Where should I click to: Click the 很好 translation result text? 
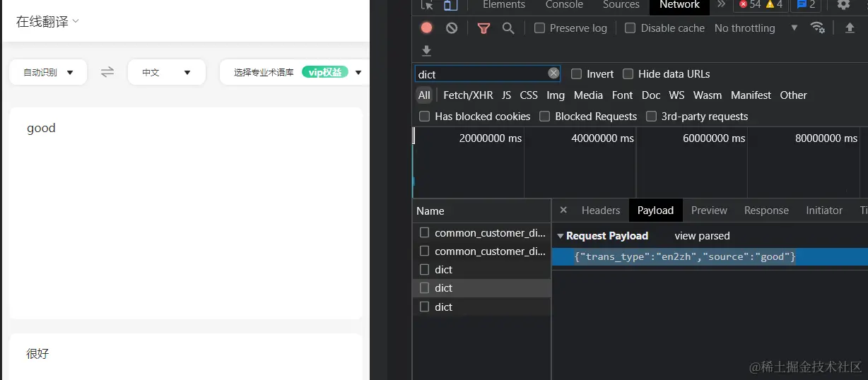[38, 354]
